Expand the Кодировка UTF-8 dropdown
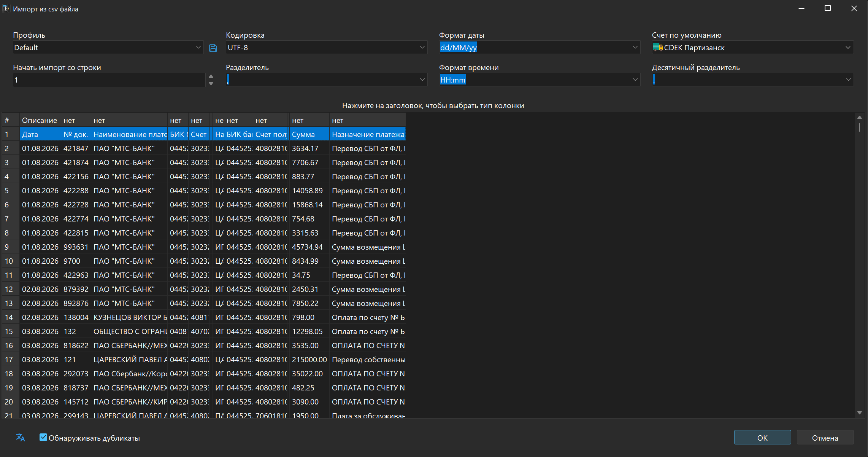 [x=327, y=48]
